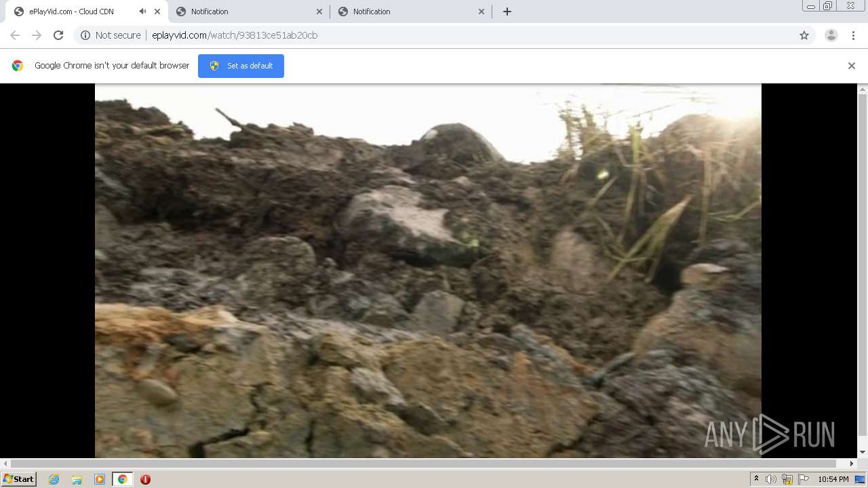Bookmark this page with star icon

coord(804,35)
